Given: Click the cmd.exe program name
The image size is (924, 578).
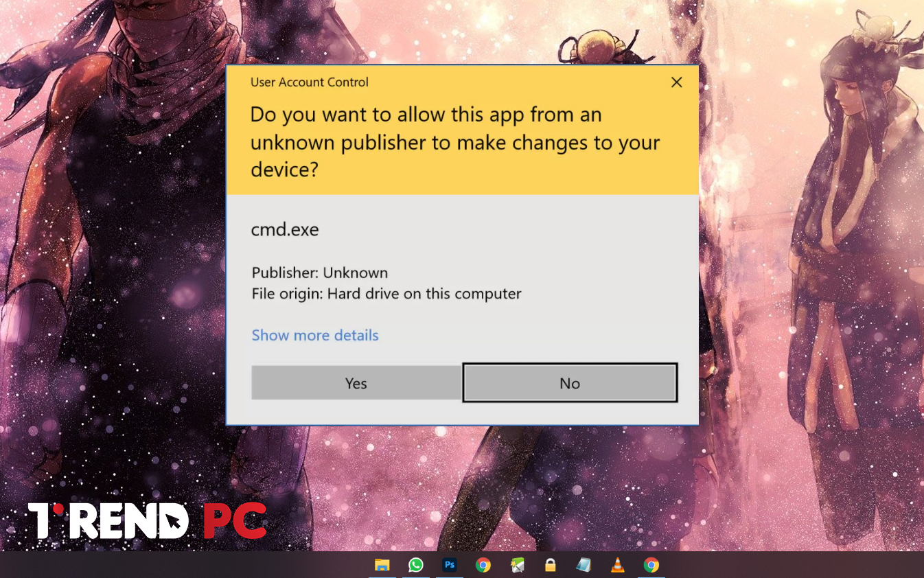Looking at the screenshot, I should pyautogui.click(x=285, y=230).
